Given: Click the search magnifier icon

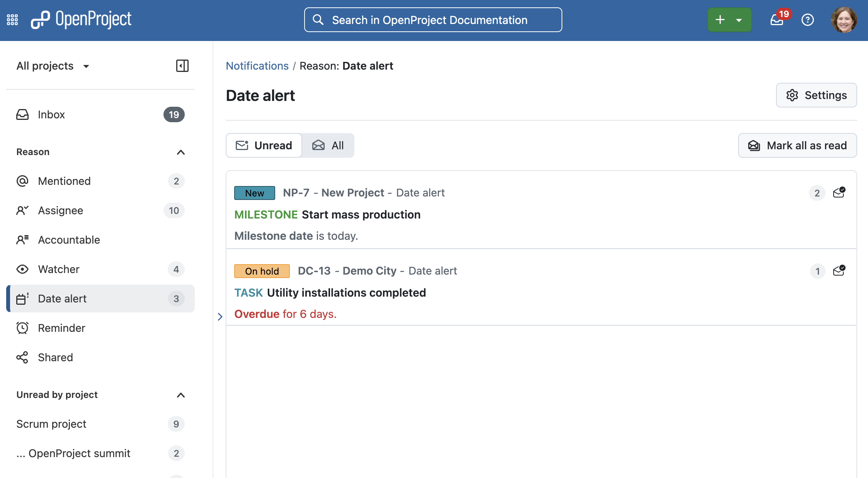Looking at the screenshot, I should pyautogui.click(x=318, y=20).
